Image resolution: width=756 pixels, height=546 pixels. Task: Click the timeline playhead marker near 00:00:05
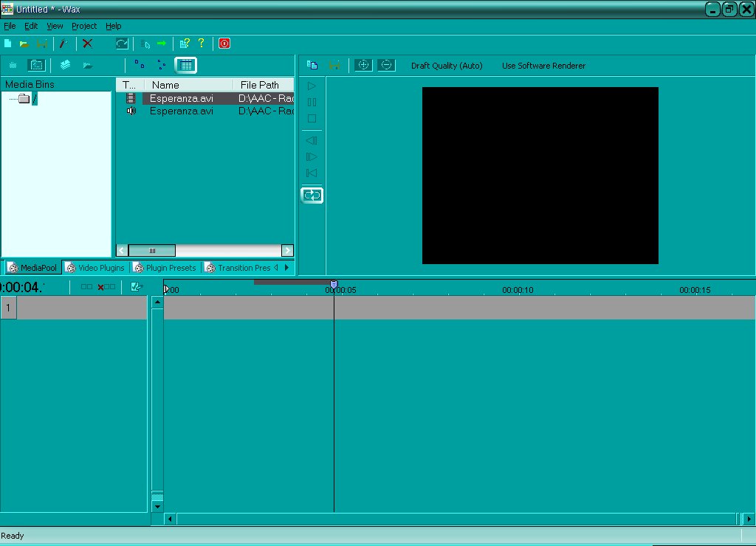(x=334, y=284)
